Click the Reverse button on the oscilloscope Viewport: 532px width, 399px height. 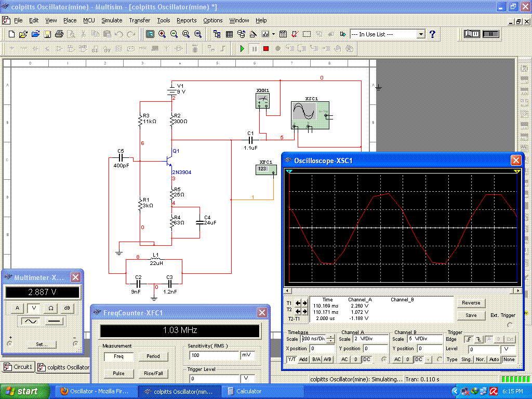471,303
